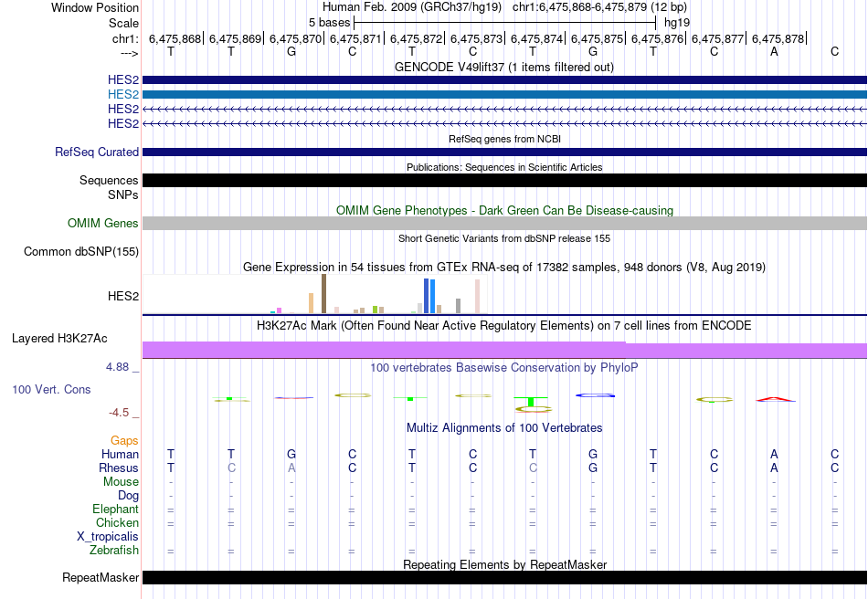
Task: Click the RepeatMasker track label
Action: (101, 577)
